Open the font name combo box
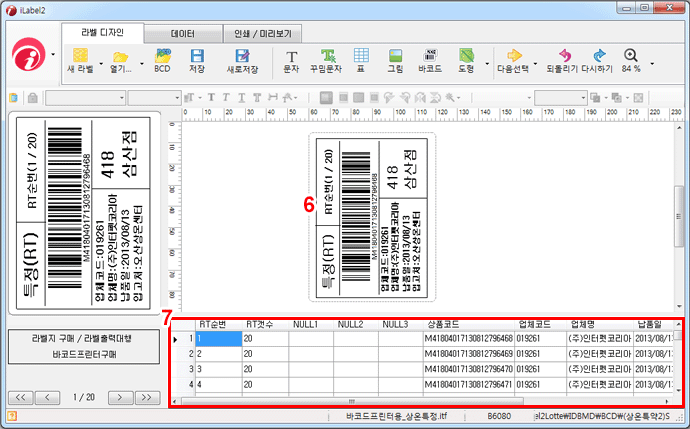This screenshot has height=429, width=690. click(86, 98)
